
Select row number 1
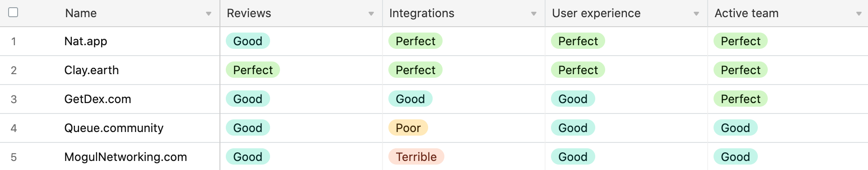14,42
